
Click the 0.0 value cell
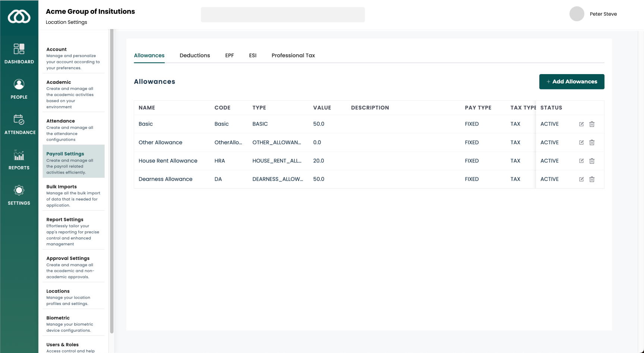click(317, 142)
